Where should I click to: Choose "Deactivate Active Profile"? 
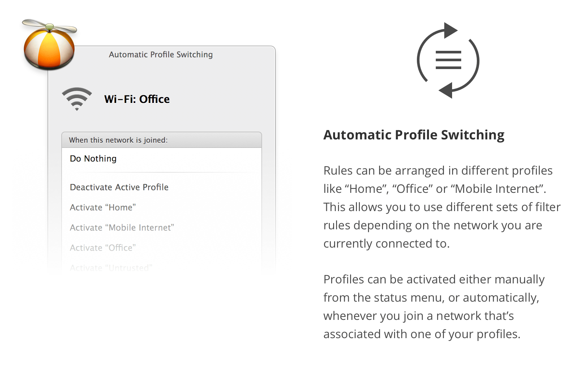pyautogui.click(x=119, y=187)
